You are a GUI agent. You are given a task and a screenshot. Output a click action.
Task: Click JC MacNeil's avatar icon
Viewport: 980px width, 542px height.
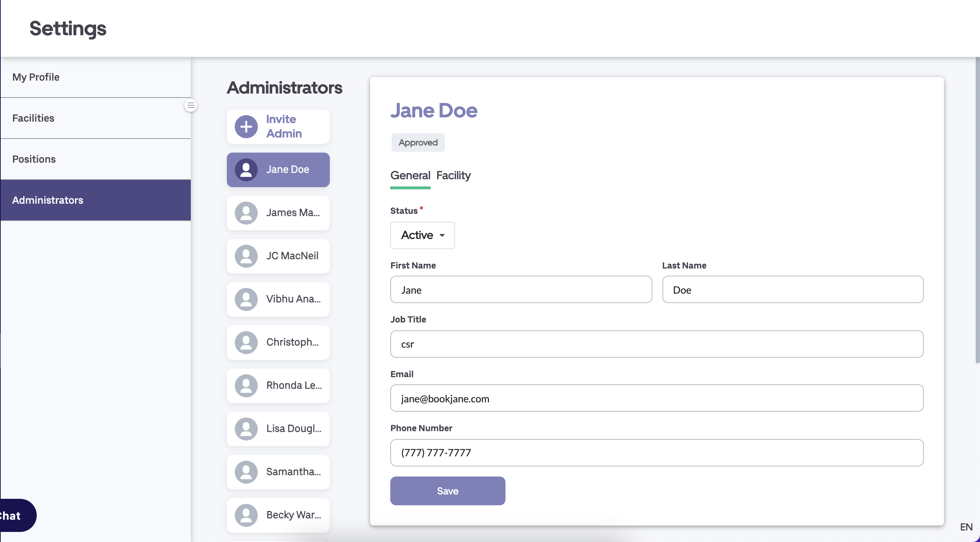click(246, 256)
